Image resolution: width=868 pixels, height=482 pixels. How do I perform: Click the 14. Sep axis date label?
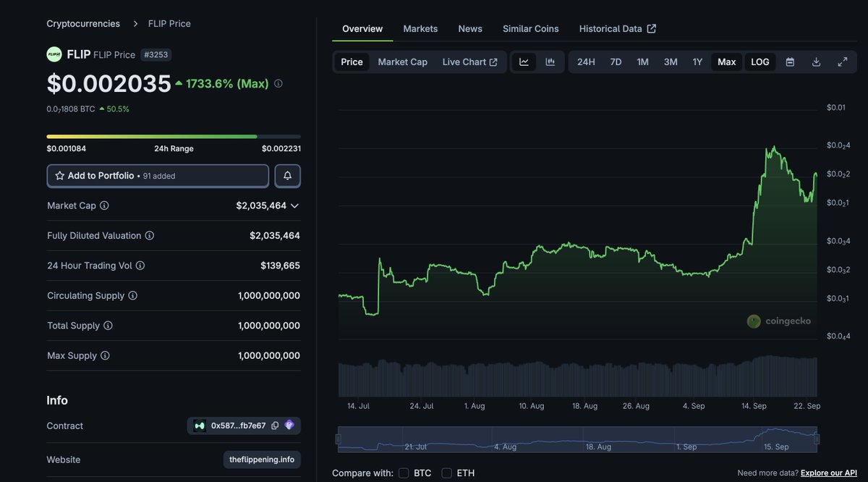tap(754, 406)
